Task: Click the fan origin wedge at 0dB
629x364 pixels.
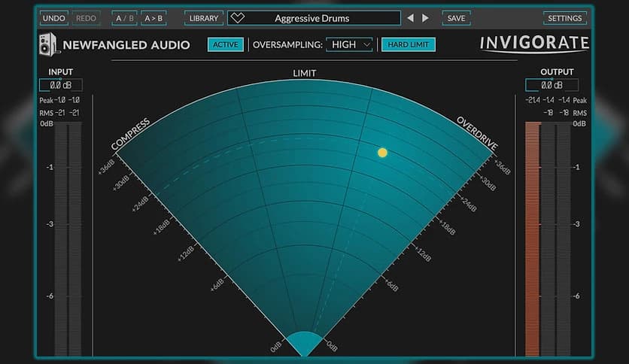Action: tap(304, 342)
